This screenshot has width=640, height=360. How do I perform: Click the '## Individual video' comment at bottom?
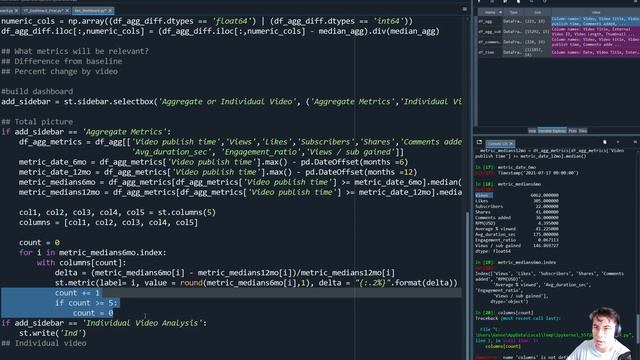44,343
